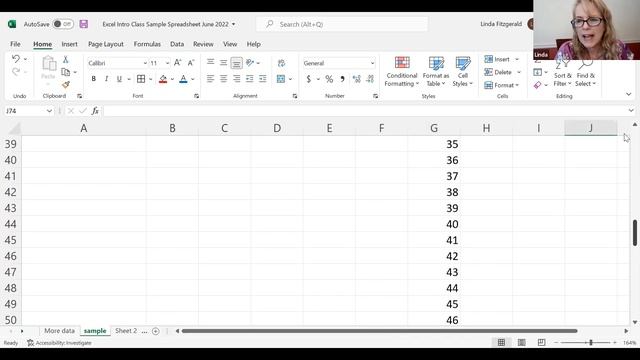640x360 pixels.
Task: Click the Borders icon
Action: click(141, 79)
